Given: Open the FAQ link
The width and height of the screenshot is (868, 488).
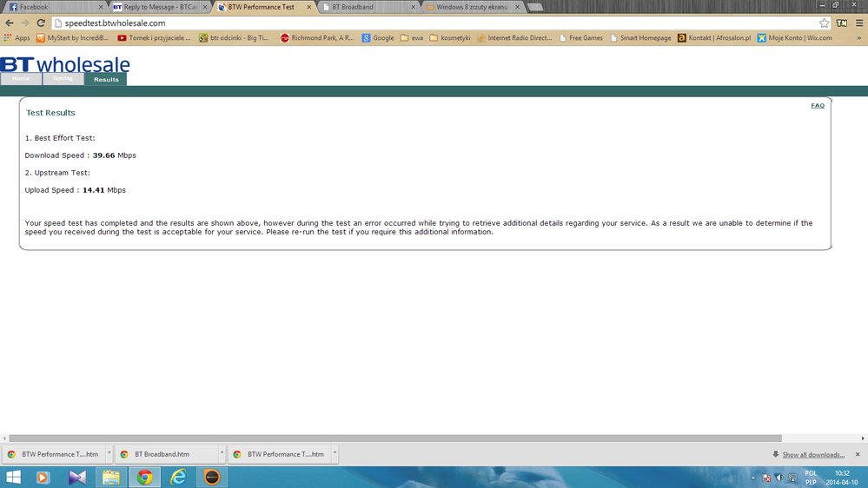Looking at the screenshot, I should (x=818, y=106).
